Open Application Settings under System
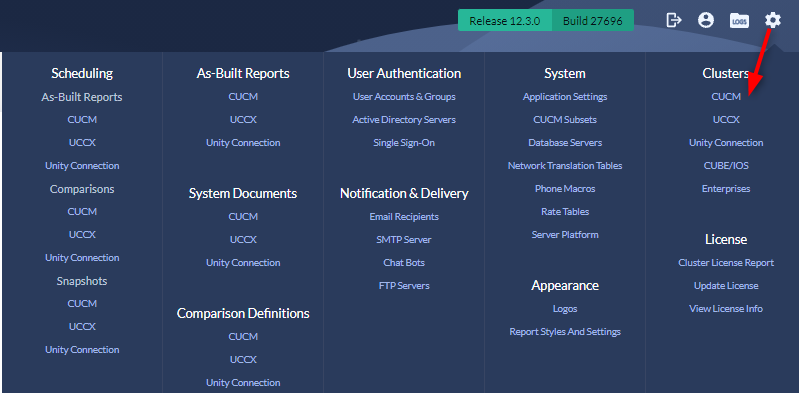This screenshot has width=799, height=393. tap(565, 96)
